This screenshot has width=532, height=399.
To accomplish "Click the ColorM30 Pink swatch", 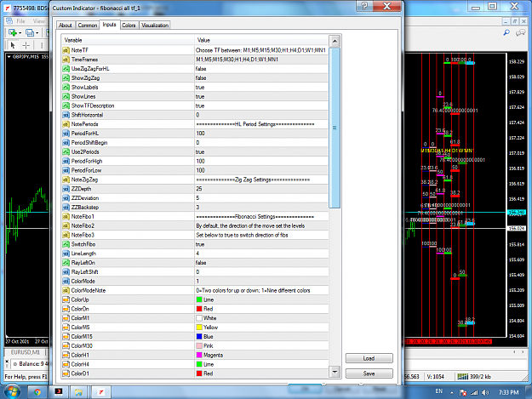I will (x=199, y=345).
